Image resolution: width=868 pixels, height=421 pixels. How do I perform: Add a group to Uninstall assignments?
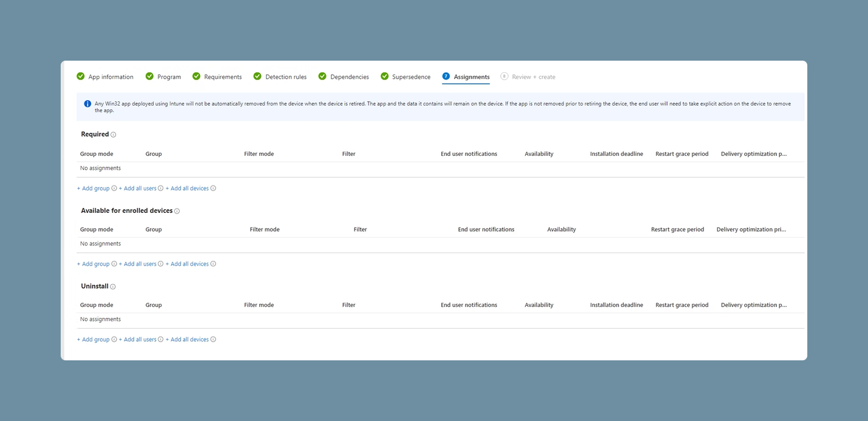point(93,340)
